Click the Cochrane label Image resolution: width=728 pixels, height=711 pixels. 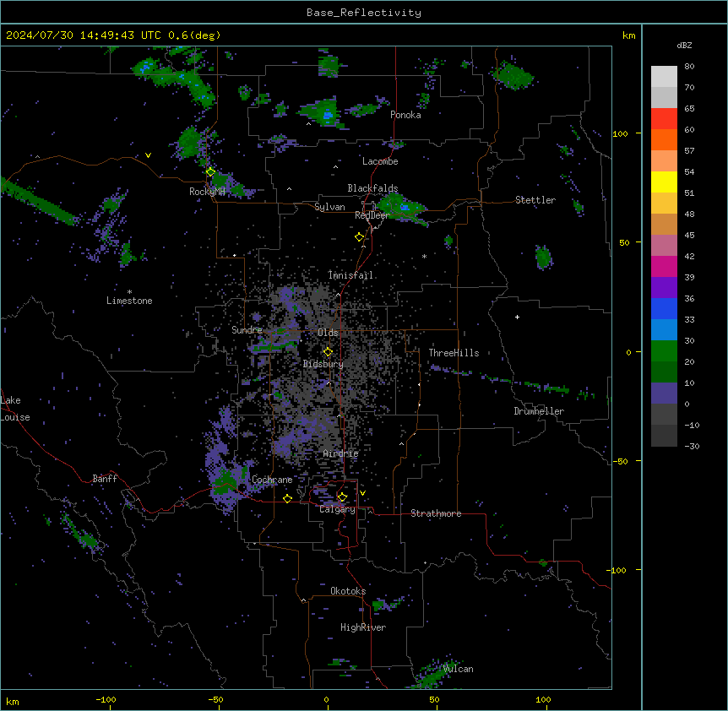pyautogui.click(x=272, y=480)
